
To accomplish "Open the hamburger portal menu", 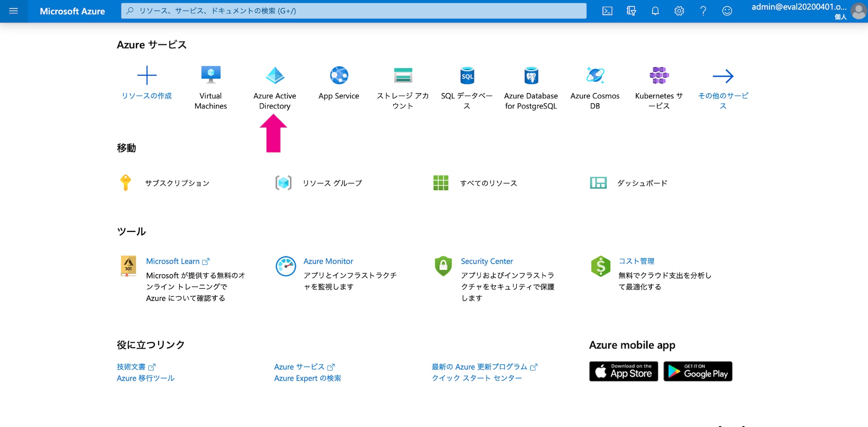I will click(14, 11).
